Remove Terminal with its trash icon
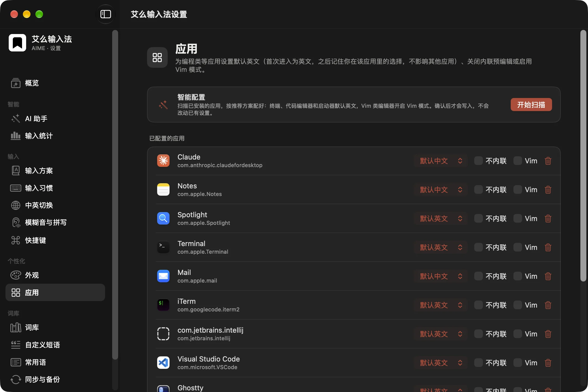 (x=548, y=247)
